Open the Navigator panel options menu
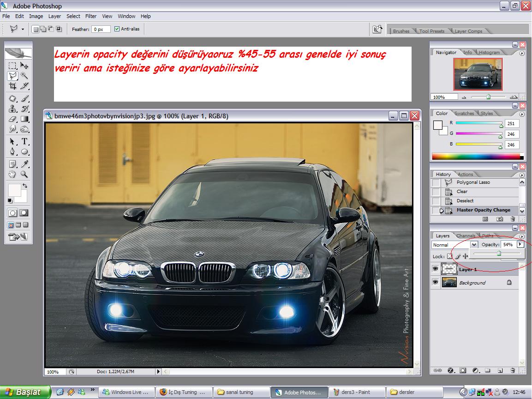Image resolution: width=532 pixels, height=399 pixels. click(x=522, y=53)
